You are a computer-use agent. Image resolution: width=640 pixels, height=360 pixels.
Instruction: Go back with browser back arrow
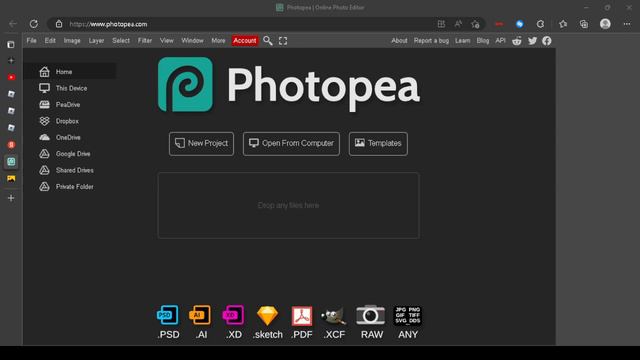point(13,24)
